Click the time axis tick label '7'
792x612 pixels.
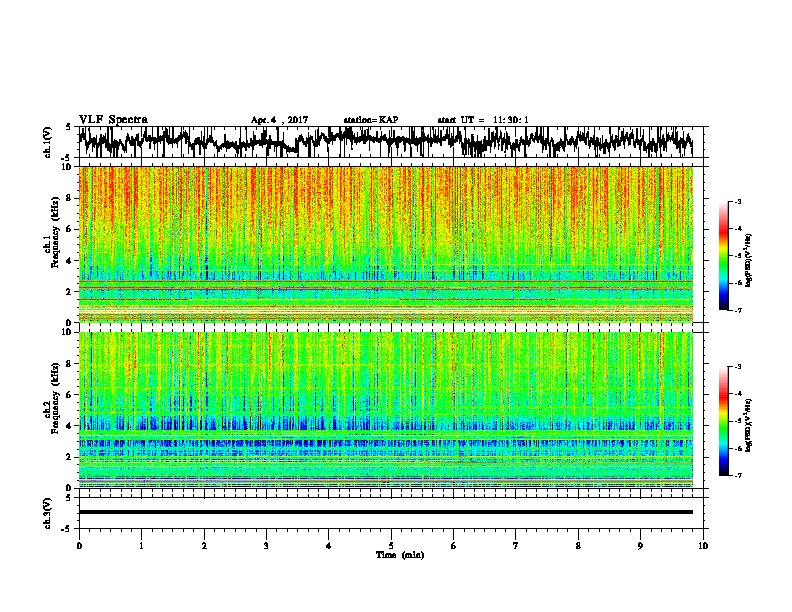pyautogui.click(x=516, y=546)
